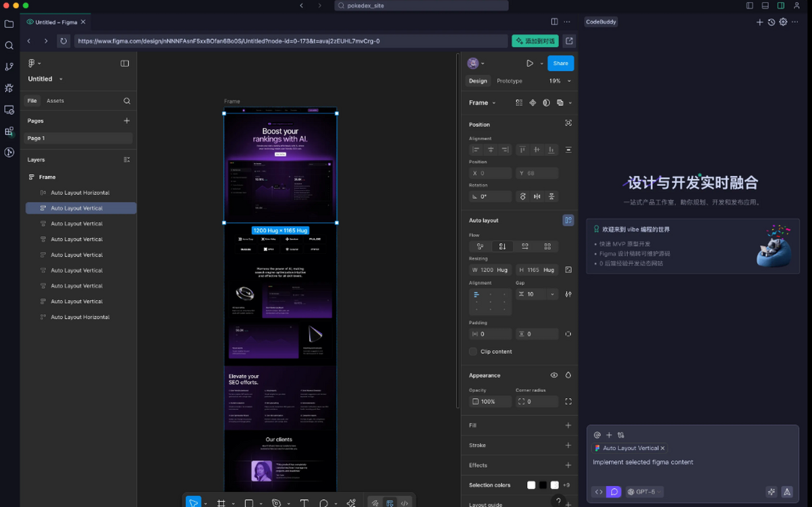Click the blue Share button
The width and height of the screenshot is (812, 507).
[560, 63]
